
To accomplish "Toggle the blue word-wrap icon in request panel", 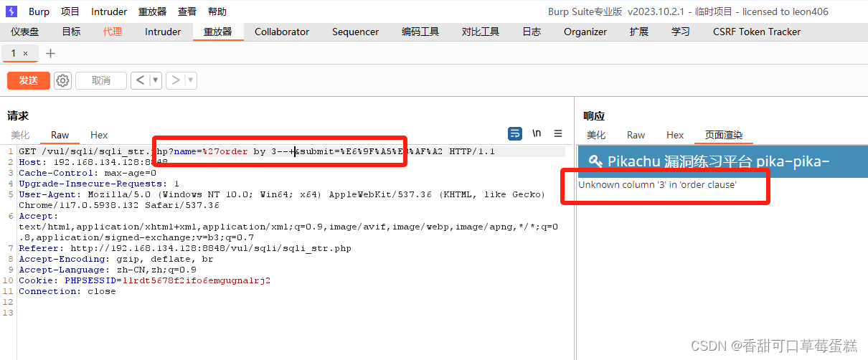I will [x=515, y=133].
